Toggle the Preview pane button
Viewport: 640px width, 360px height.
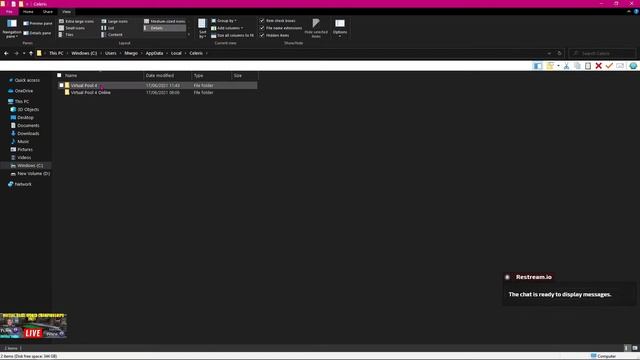(38, 23)
